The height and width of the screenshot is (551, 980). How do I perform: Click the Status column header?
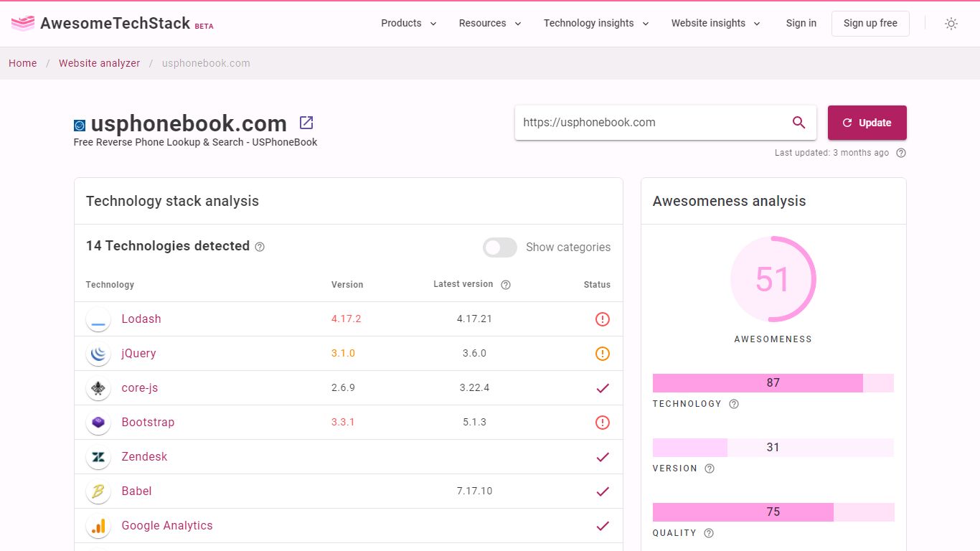[597, 285]
